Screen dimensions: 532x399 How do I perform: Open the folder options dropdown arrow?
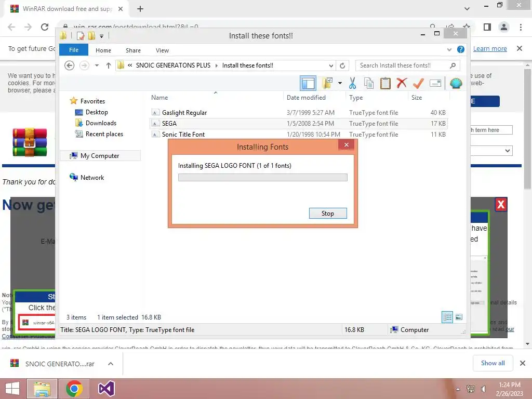(x=340, y=83)
